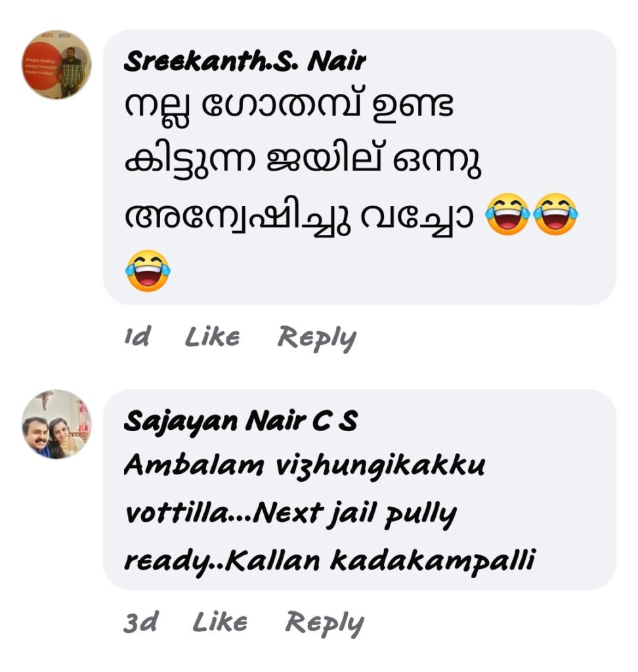Like Sreekanth S. Nair's comment

[x=212, y=337]
